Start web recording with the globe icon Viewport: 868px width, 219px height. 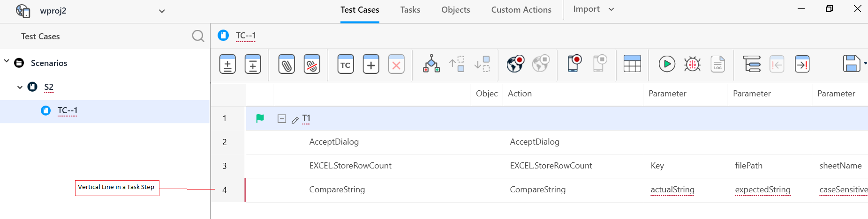coord(515,64)
